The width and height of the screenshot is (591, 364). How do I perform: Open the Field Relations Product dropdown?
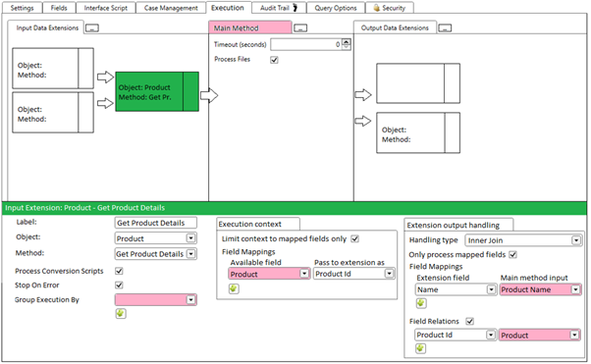point(539,335)
